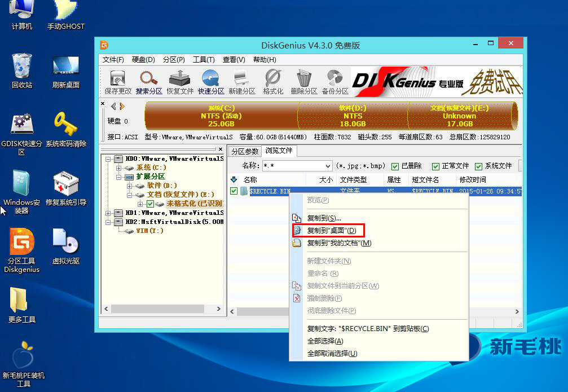Switch to the 浏览文件 tab
This screenshot has height=392, width=568.
[279, 151]
